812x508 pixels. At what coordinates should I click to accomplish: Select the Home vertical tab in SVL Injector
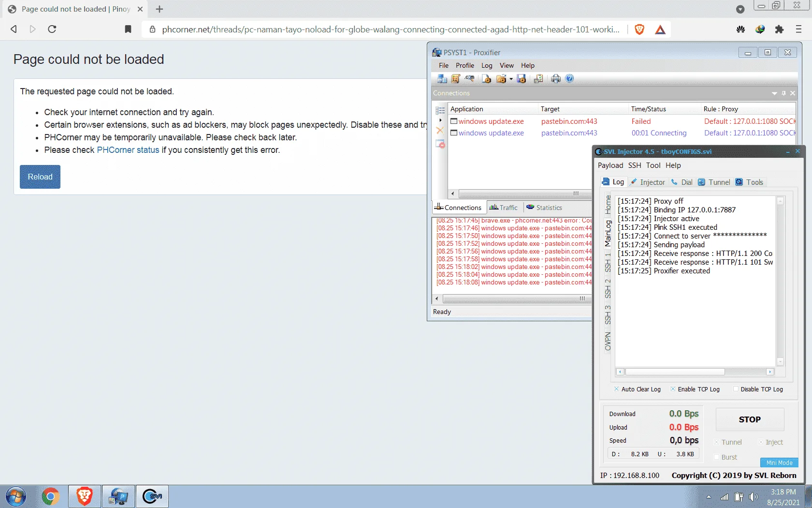click(x=608, y=204)
